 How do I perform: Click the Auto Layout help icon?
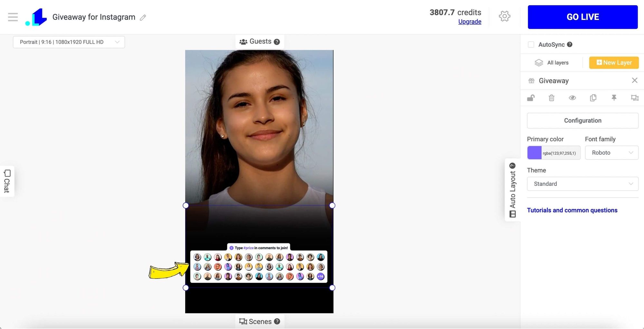point(512,166)
